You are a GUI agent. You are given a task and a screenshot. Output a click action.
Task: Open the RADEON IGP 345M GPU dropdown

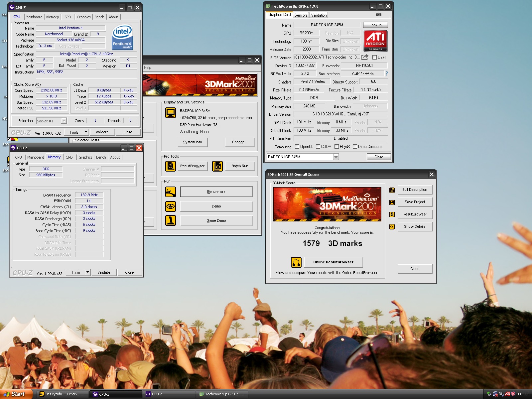coord(336,157)
